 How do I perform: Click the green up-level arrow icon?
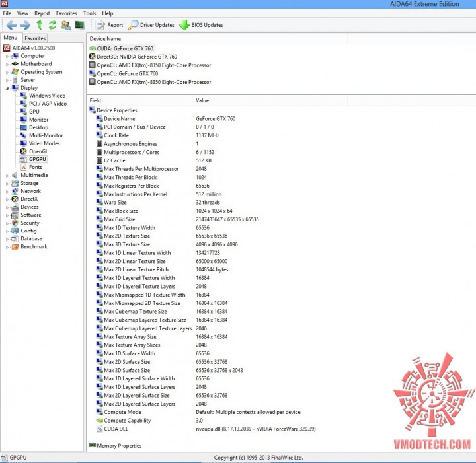(39, 25)
